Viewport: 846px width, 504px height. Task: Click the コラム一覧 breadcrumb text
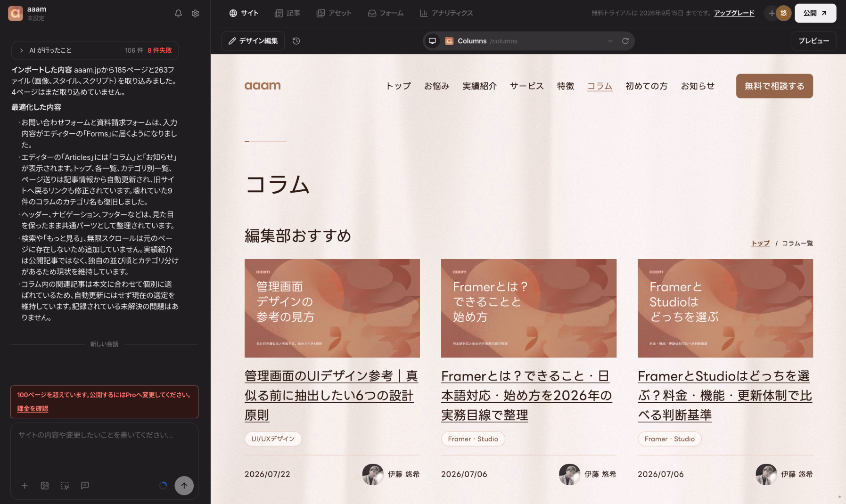point(797,243)
